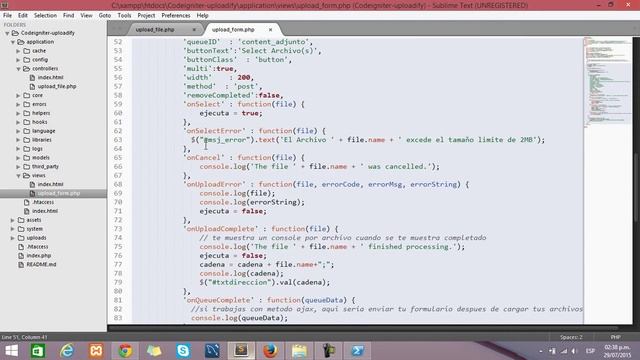Select the upload_form.php tab

pyautogui.click(x=233, y=29)
